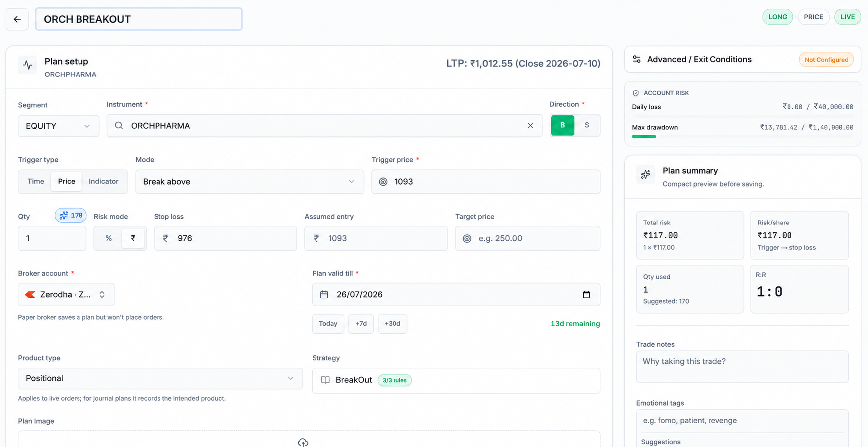This screenshot has height=447, width=868.
Task: Click the up-down chevron on broker account
Action: tap(102, 295)
